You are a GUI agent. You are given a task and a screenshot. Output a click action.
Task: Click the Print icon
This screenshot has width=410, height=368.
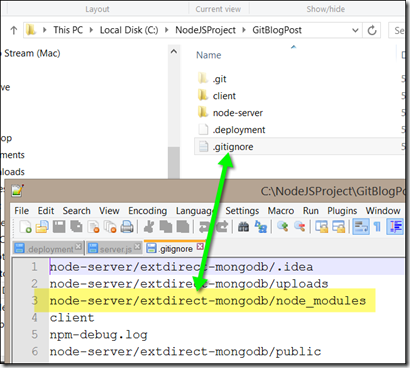[x=127, y=227]
